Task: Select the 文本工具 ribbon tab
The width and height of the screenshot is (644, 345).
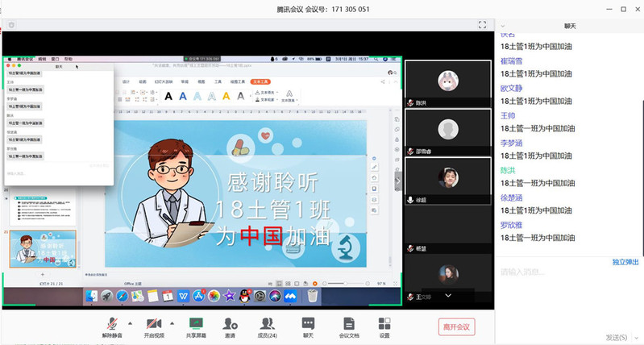Action: (x=261, y=81)
